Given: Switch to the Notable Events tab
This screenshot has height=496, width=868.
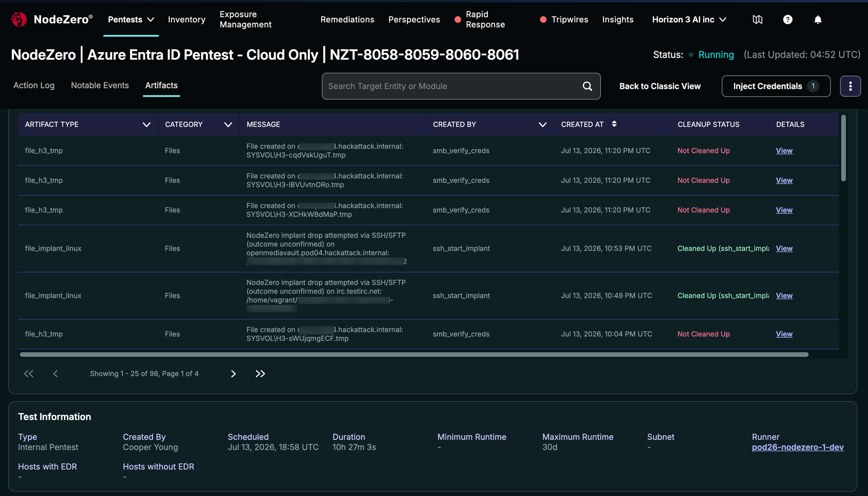Looking at the screenshot, I should (100, 85).
